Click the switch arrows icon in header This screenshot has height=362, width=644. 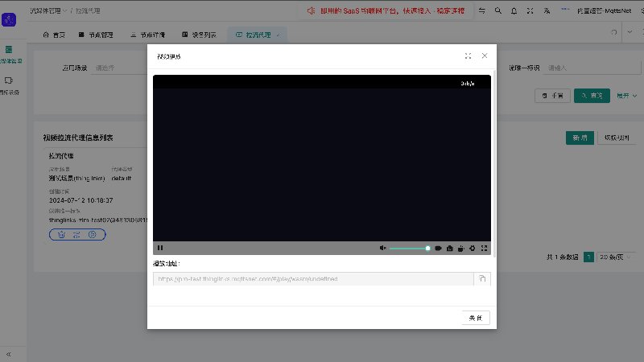click(481, 10)
